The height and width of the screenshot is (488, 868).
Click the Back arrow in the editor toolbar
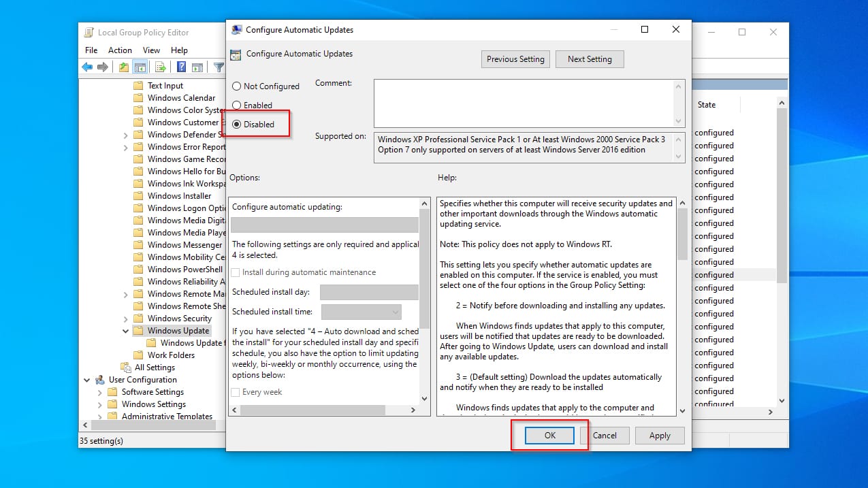tap(87, 67)
